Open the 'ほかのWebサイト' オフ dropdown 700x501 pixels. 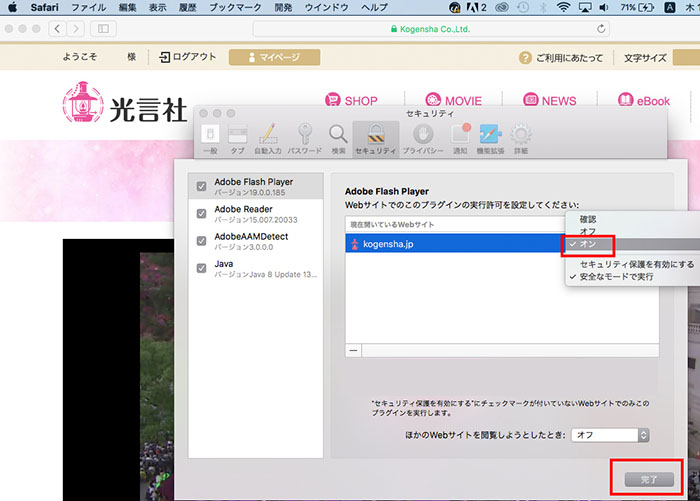610,435
